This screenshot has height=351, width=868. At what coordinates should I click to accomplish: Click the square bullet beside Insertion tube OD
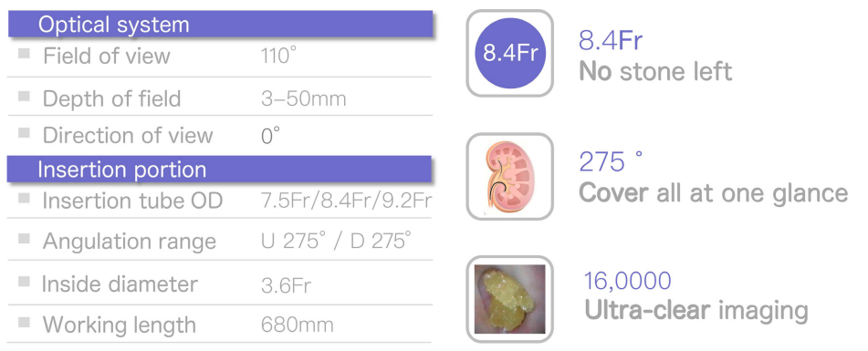(24, 198)
